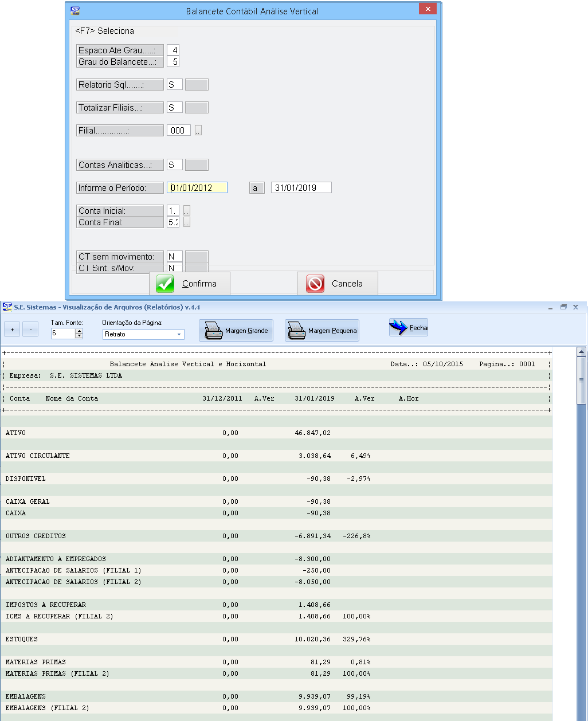Screen dimensions: 588x721
Task: Click the Fechar blue arrow icon
Action: point(398,328)
